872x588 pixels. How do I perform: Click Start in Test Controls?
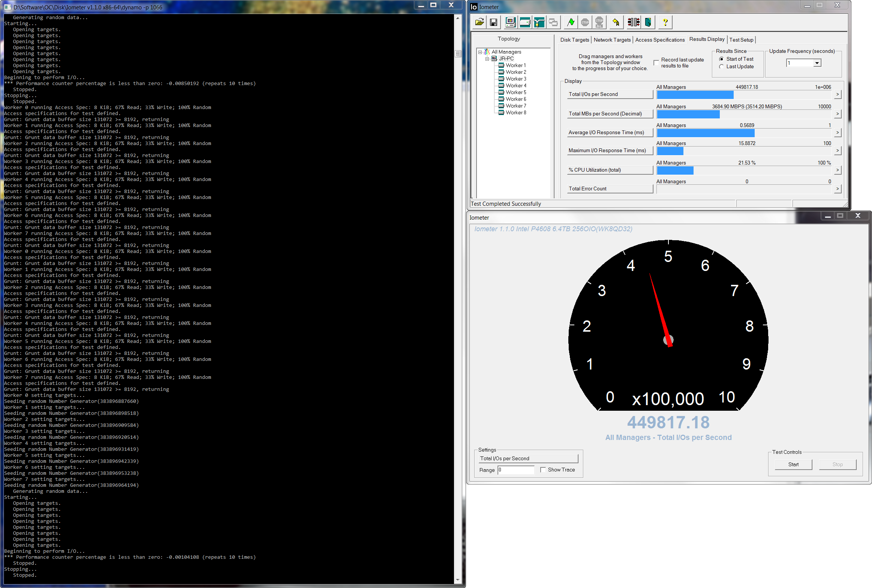tap(793, 464)
